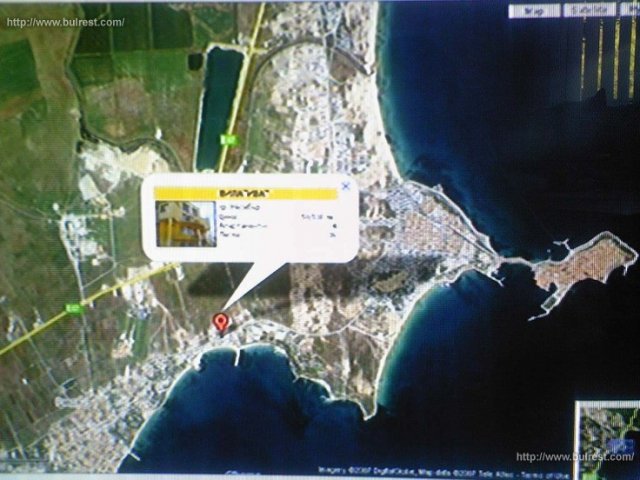
Task: Click the yellow villa title bar
Action: tap(244, 193)
